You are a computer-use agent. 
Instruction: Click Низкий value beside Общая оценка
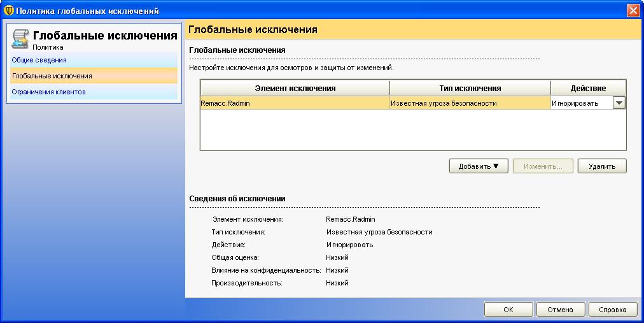(x=337, y=257)
